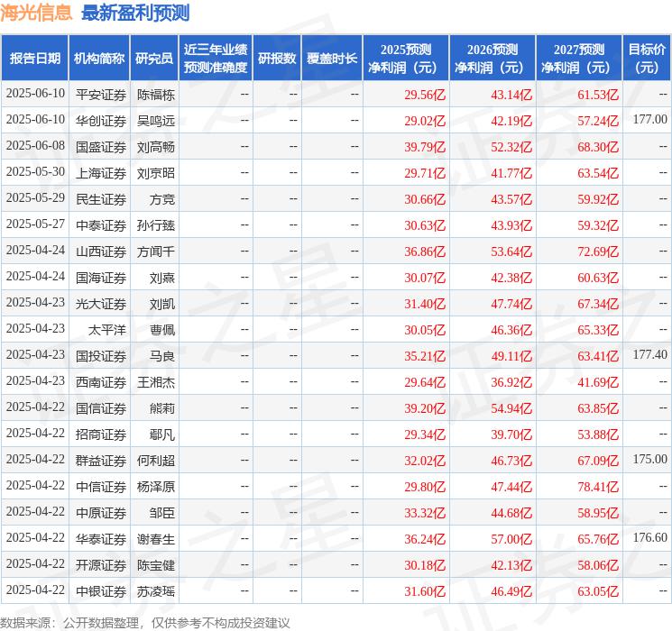Click the 目标价(元) column header
The height and width of the screenshot is (631, 672).
[x=647, y=58]
